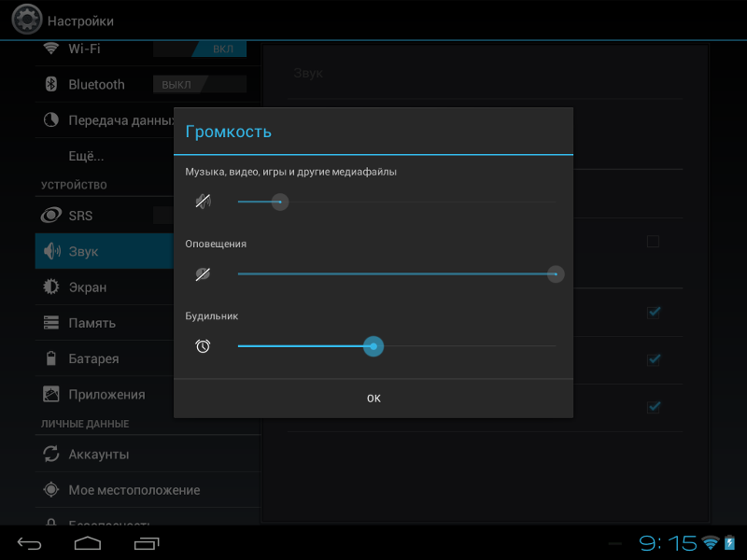
Task: Tap the data usage icon beside Передача данных
Action: pos(51,120)
